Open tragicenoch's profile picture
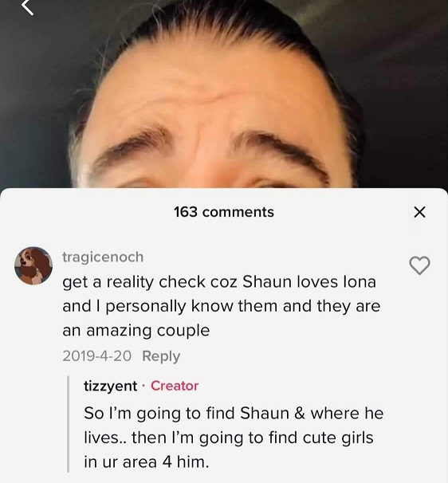Screen dimensions: 448x483 (x=33, y=265)
